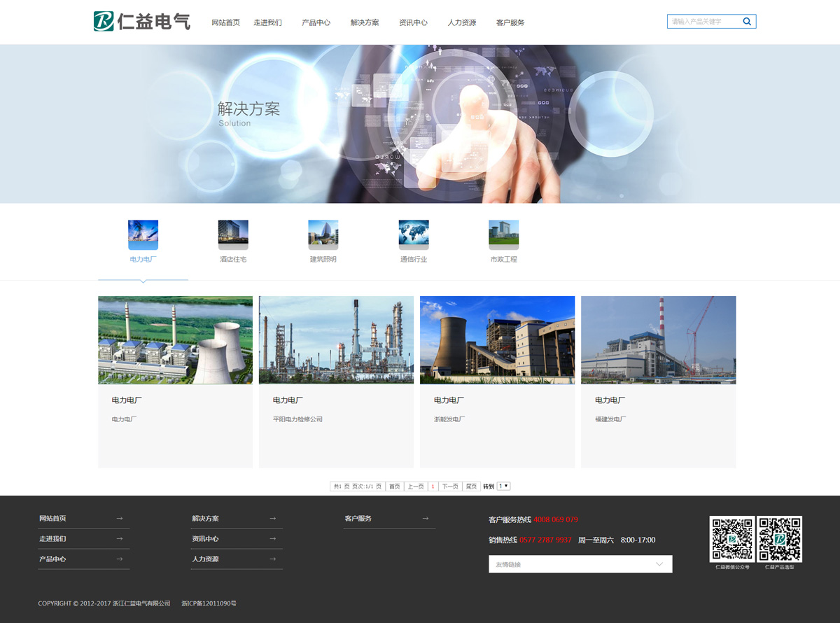
Task: Go to 人力资源 in top navigation
Action: (x=462, y=22)
